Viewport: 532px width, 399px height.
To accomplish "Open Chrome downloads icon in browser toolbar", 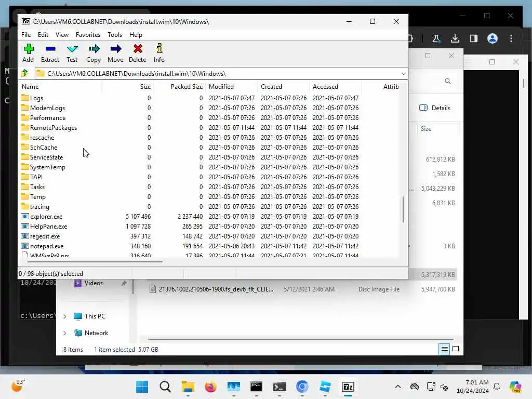I will [455, 38].
